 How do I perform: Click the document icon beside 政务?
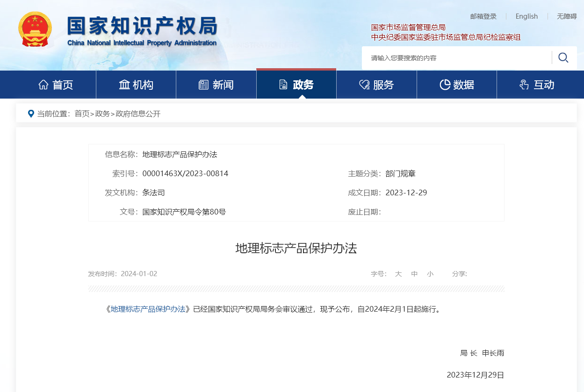coord(283,85)
